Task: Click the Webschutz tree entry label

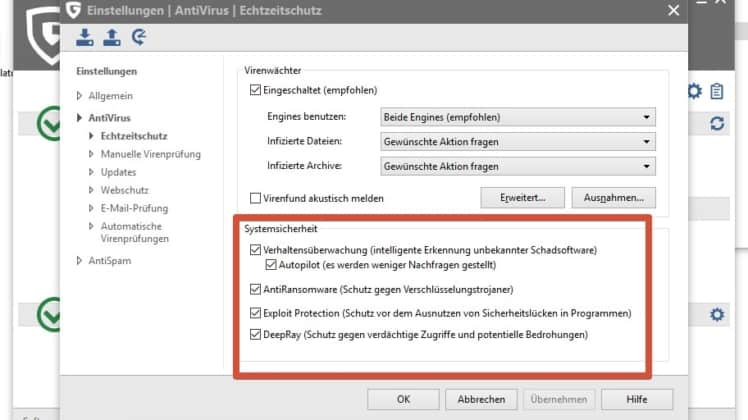Action: pyautogui.click(x=125, y=190)
